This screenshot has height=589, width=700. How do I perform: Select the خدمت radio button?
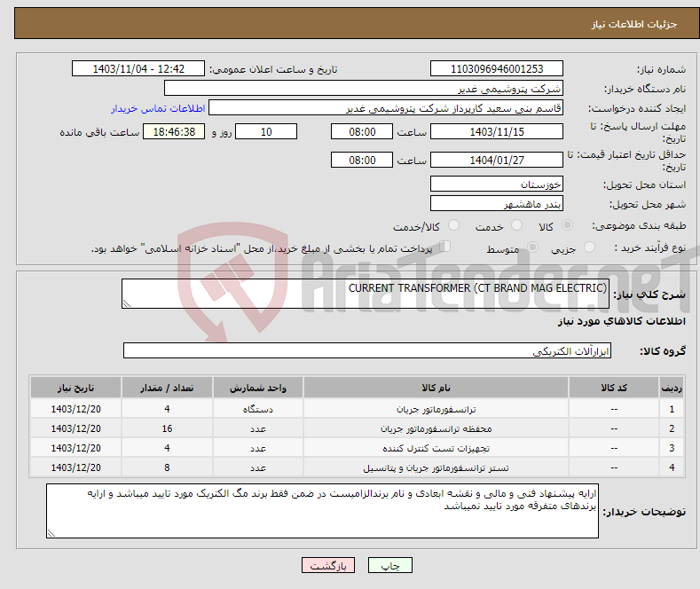pos(516,225)
